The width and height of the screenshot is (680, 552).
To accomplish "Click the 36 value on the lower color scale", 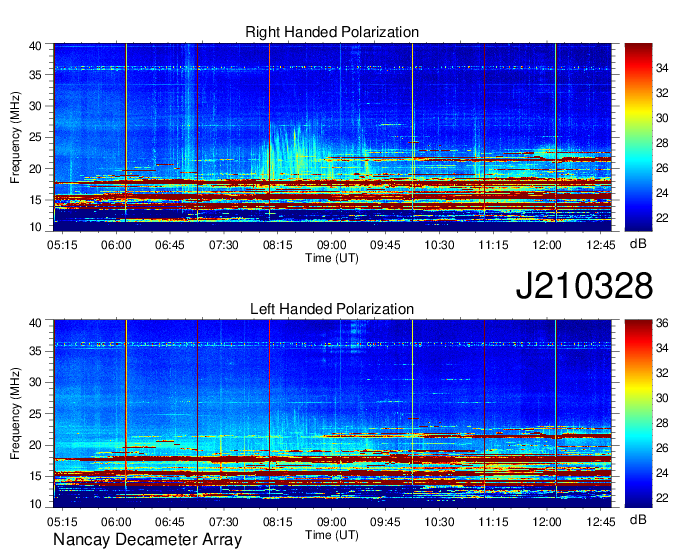I will (x=662, y=323).
